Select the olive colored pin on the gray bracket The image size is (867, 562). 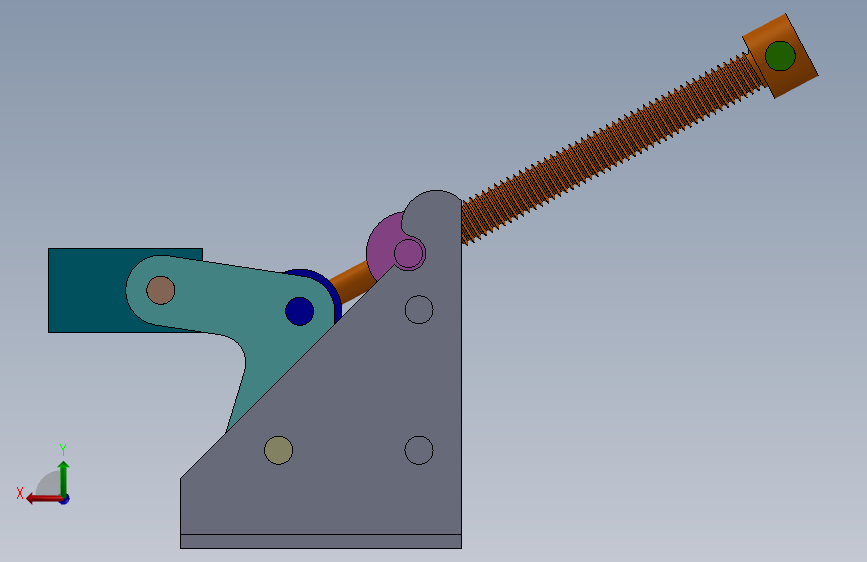[279, 450]
